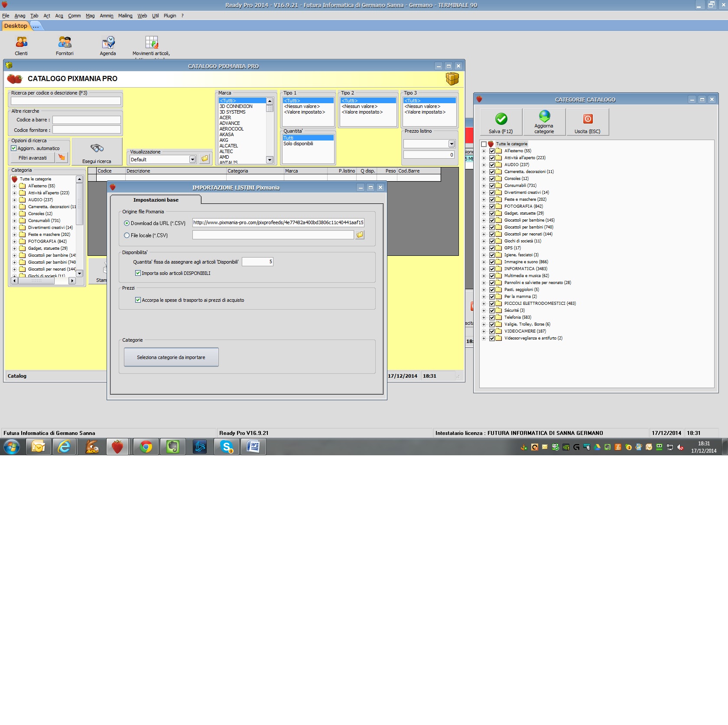Click the Codice a barre input field

[x=87, y=120]
